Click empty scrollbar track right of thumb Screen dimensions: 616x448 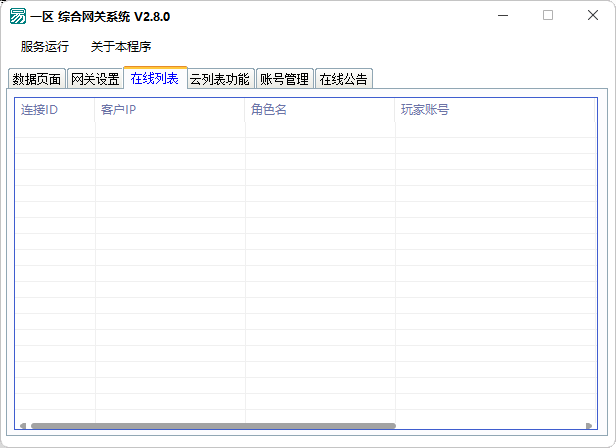coord(490,426)
